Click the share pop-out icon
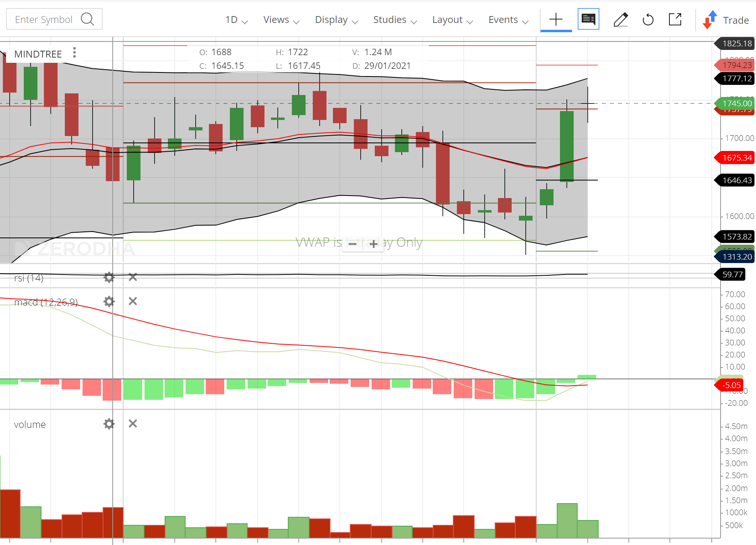756x545 pixels. pos(675,19)
